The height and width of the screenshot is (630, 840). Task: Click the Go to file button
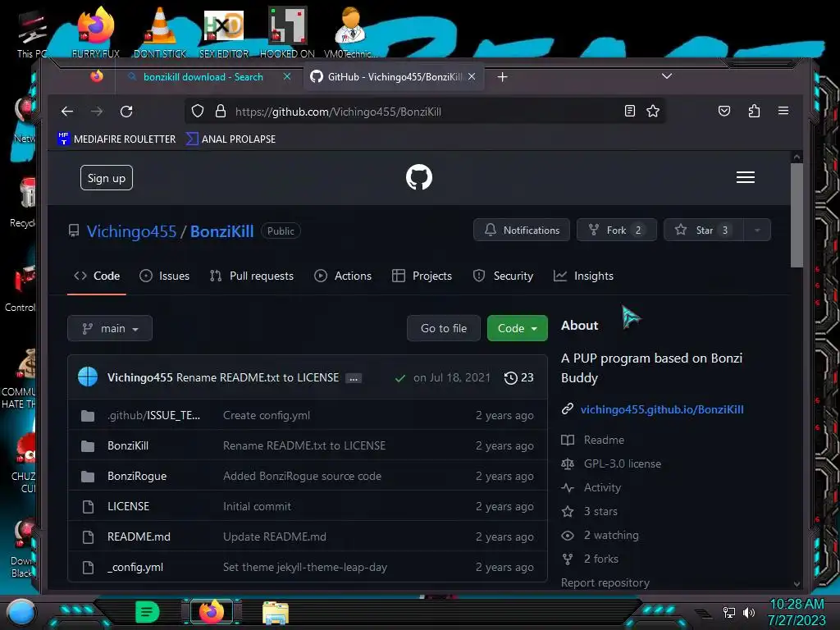tap(444, 328)
